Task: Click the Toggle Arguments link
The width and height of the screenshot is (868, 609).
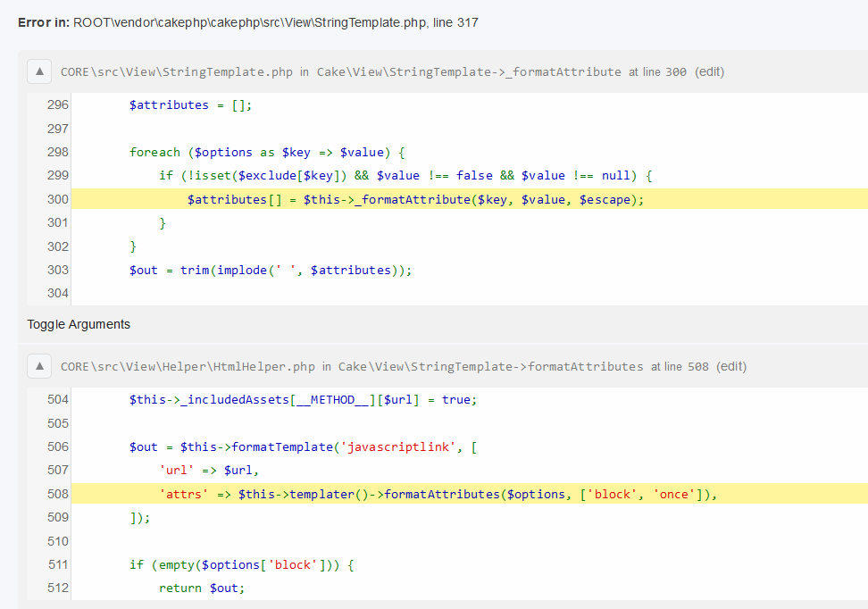Action: [79, 324]
